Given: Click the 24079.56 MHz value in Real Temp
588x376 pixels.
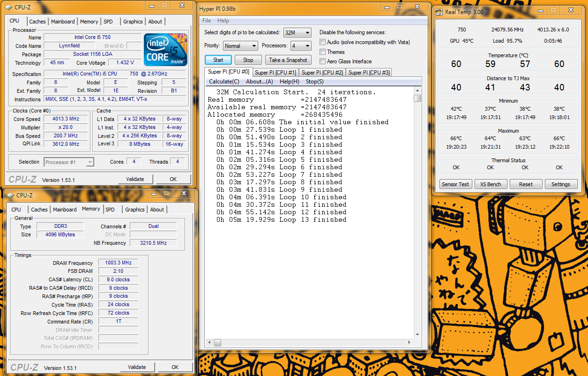Looking at the screenshot, I should point(507,30).
